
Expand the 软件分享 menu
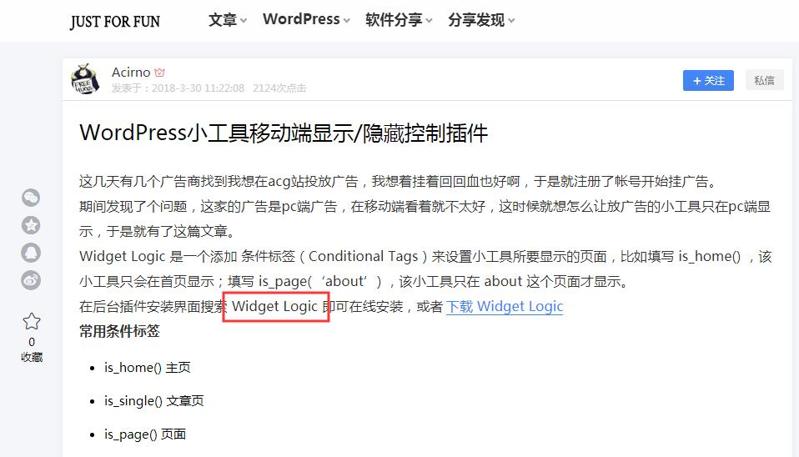398,20
